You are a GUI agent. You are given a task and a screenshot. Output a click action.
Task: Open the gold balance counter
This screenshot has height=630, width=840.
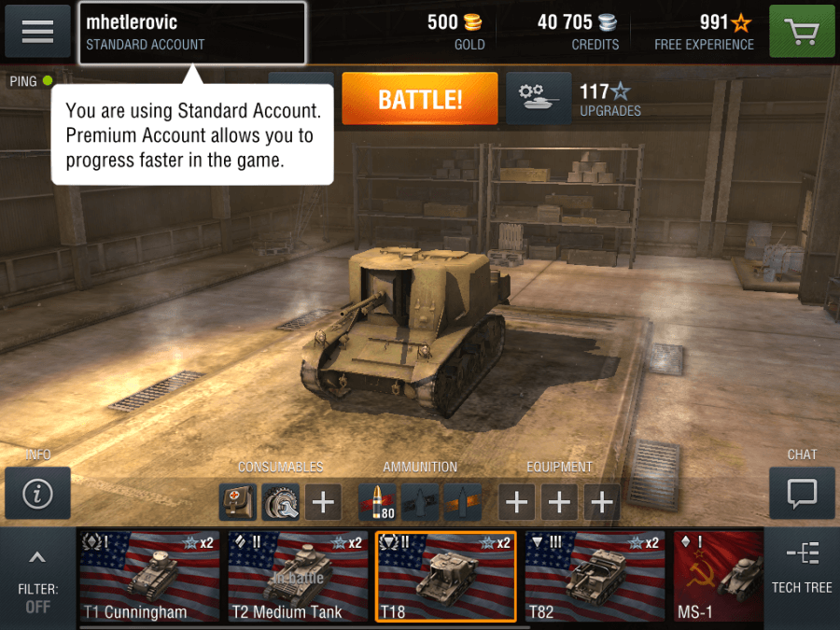click(x=455, y=32)
